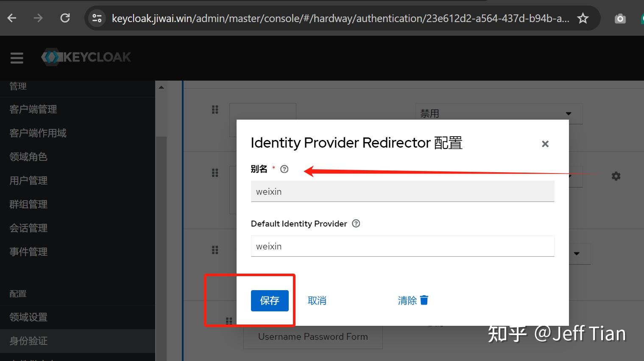Image resolution: width=644 pixels, height=361 pixels.
Task: Click the trash icon next to 清除
Action: pyautogui.click(x=425, y=300)
